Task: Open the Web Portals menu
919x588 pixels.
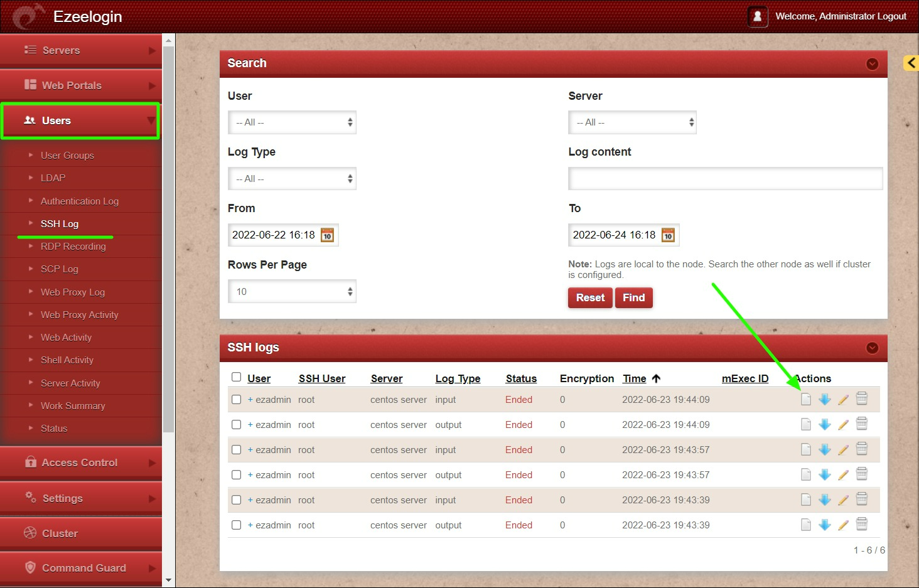Action: tap(81, 85)
